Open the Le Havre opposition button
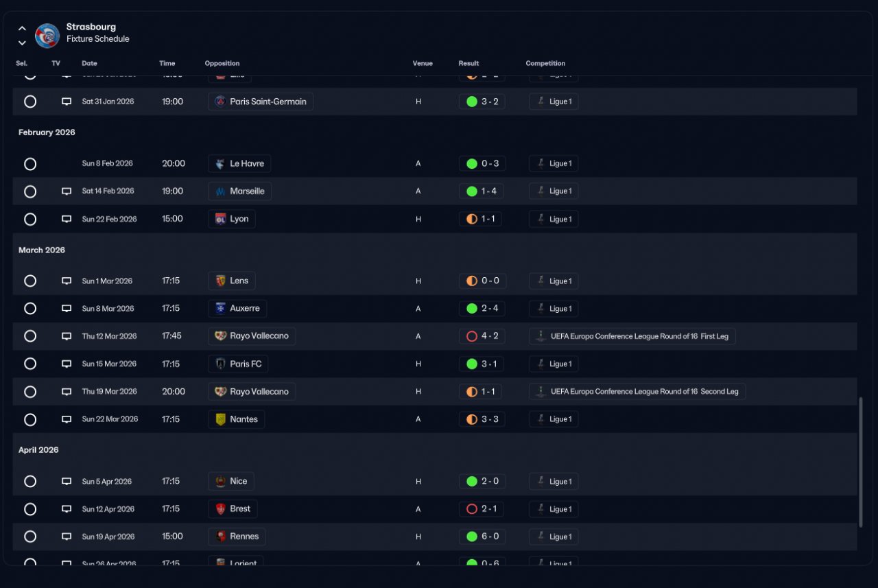Image resolution: width=878 pixels, height=588 pixels. coord(239,164)
